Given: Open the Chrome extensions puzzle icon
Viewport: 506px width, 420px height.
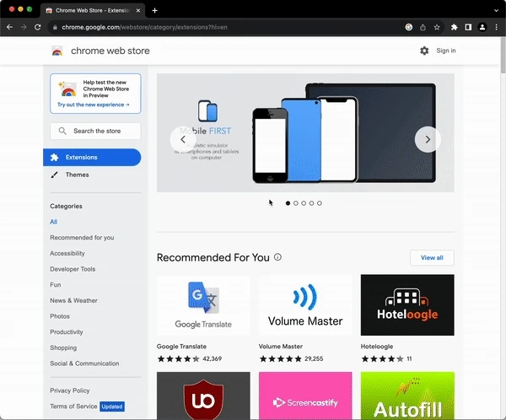Looking at the screenshot, I should tap(454, 27).
